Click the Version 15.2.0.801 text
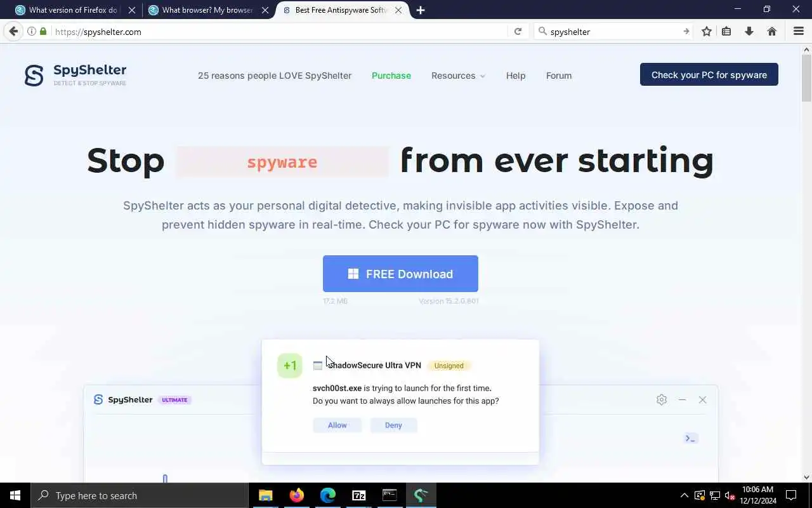Viewport: 812px width, 508px height. tap(449, 301)
